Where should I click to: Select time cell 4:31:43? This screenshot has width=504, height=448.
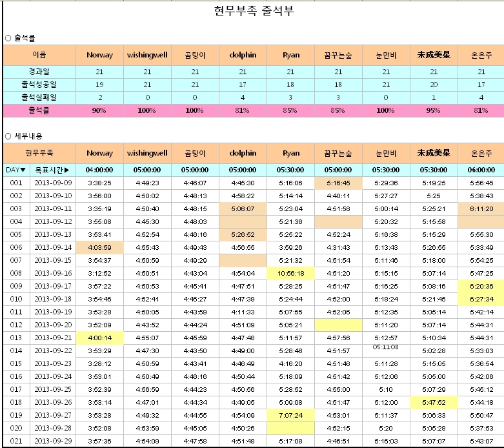pos(338,248)
